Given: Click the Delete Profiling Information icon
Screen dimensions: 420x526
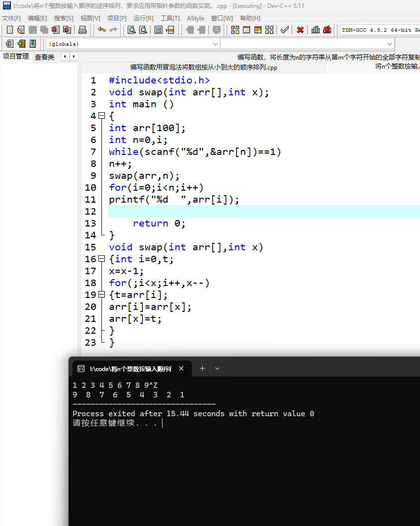Looking at the screenshot, I should 327,30.
